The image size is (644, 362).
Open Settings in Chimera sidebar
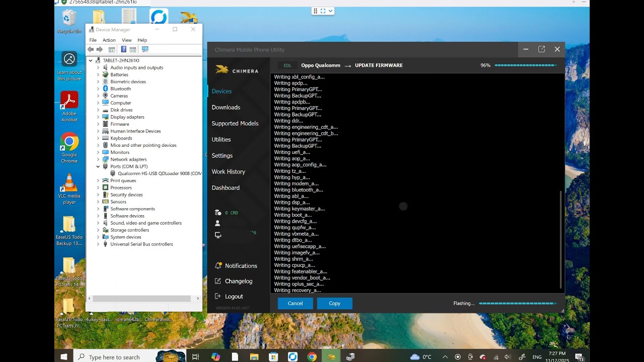[x=222, y=155]
